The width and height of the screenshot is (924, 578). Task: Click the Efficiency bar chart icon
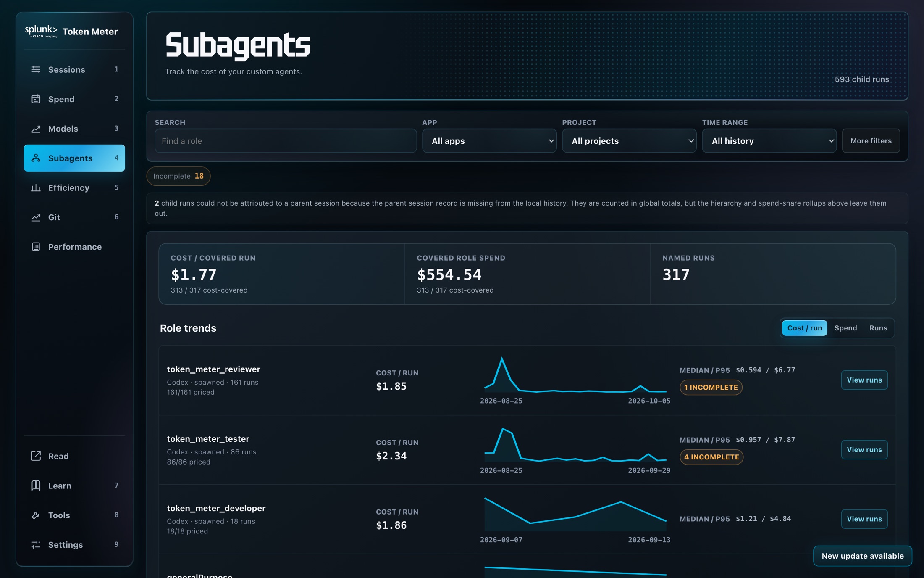coord(36,187)
